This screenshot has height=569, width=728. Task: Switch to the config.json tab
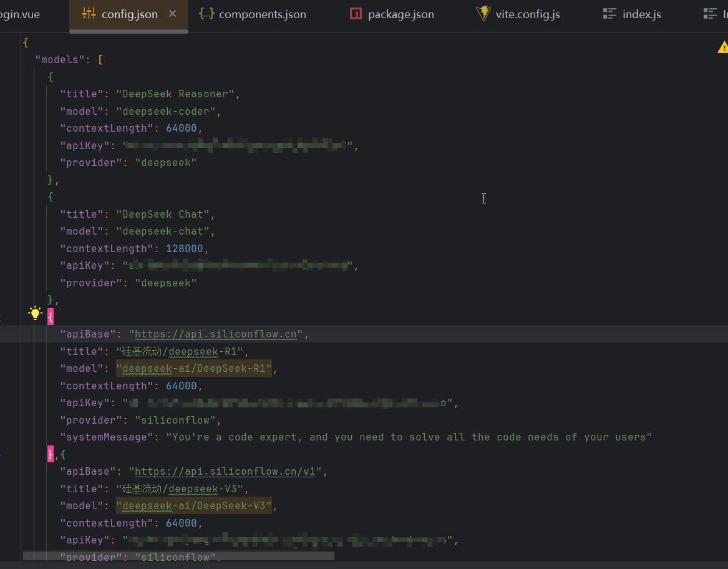tap(129, 14)
